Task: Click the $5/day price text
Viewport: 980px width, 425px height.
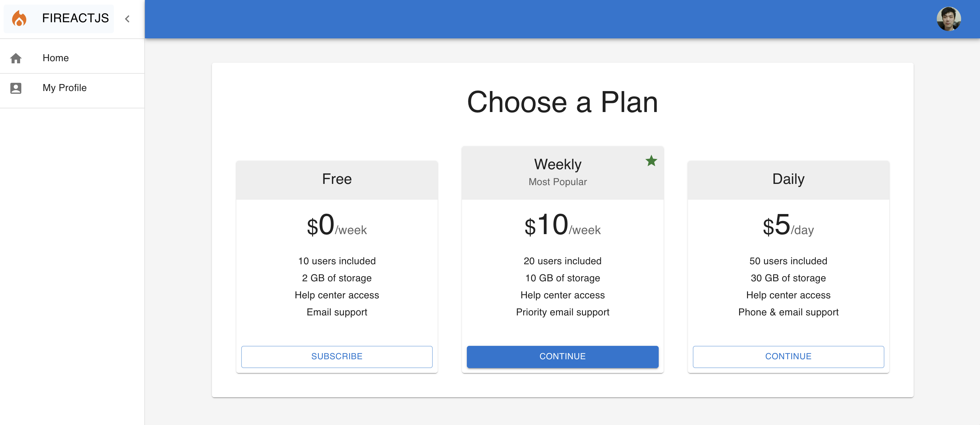Action: tap(788, 225)
